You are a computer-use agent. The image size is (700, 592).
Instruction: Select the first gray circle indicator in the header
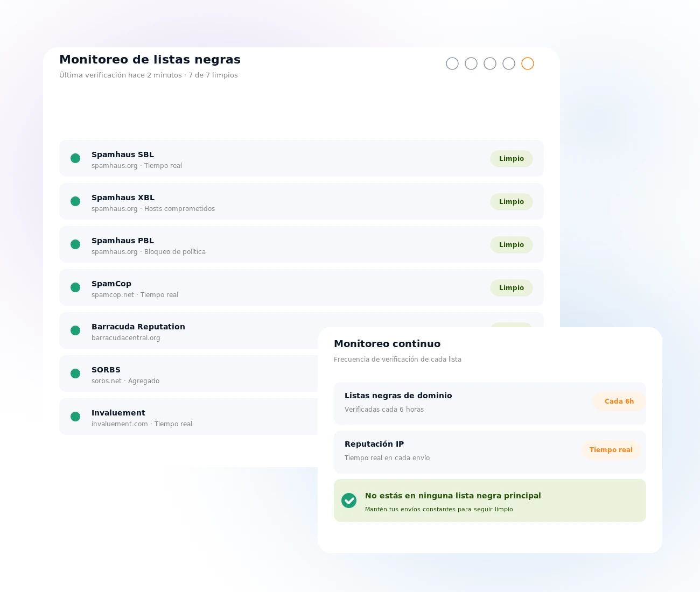pyautogui.click(x=452, y=64)
